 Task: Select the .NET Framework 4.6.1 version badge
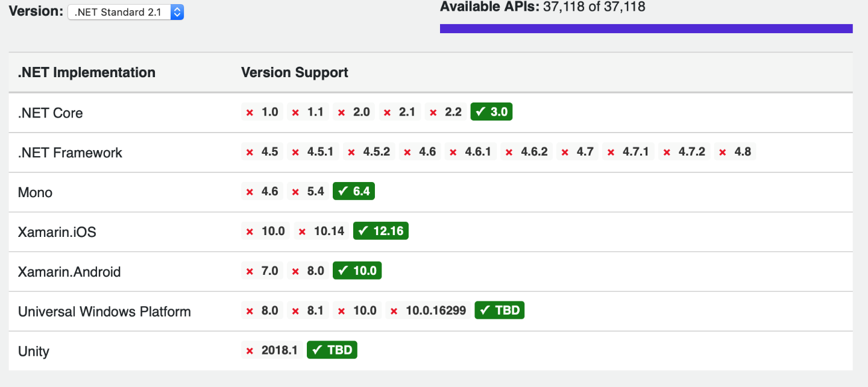pyautogui.click(x=470, y=152)
